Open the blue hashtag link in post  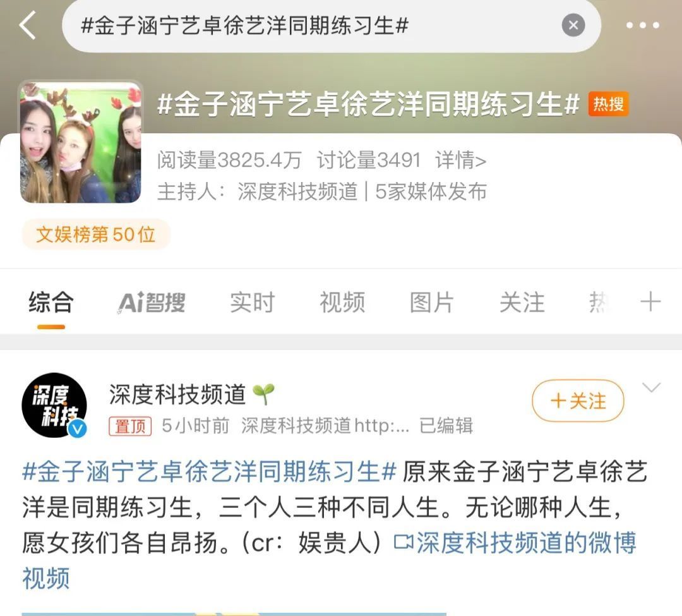pos(209,471)
